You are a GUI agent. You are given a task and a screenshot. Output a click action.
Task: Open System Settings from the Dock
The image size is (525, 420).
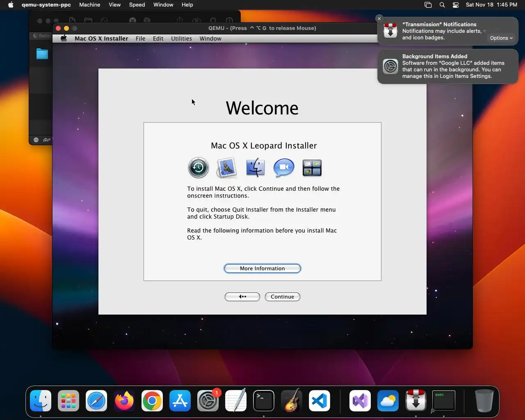(x=208, y=401)
